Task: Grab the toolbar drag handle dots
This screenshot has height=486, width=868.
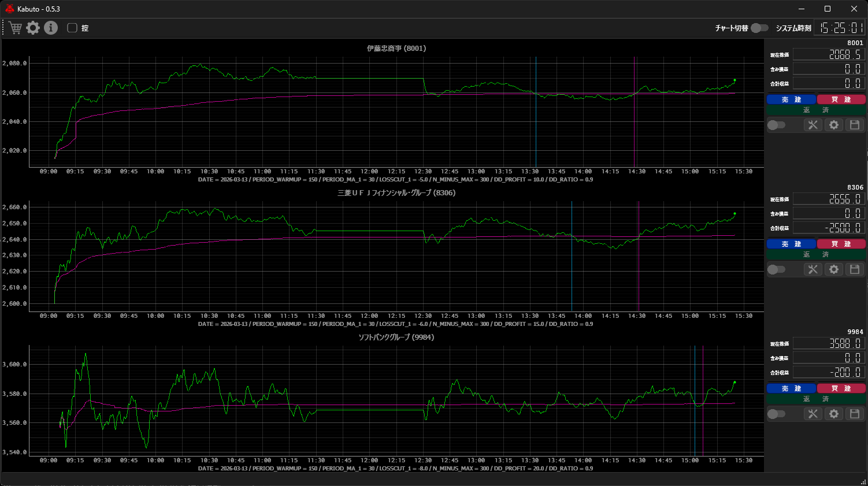Action: click(3, 28)
